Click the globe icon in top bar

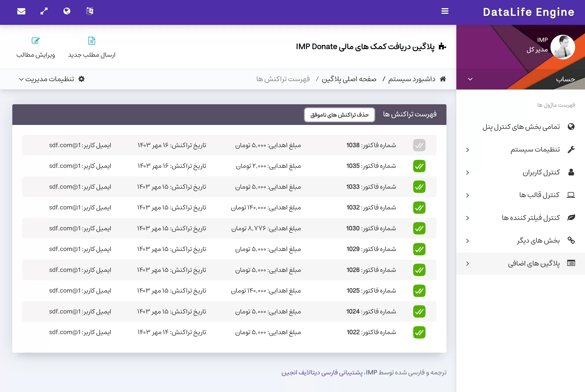67,11
